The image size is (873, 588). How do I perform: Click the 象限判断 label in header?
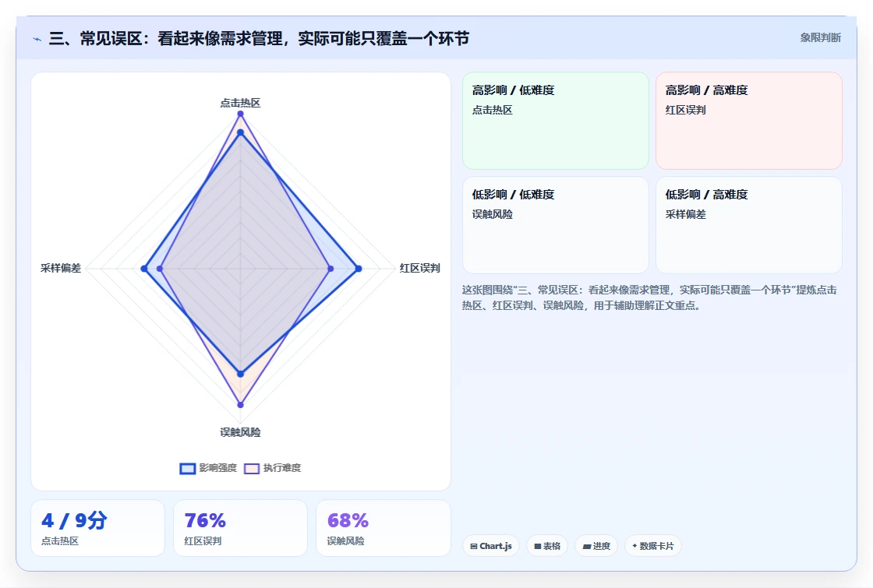[x=820, y=38]
